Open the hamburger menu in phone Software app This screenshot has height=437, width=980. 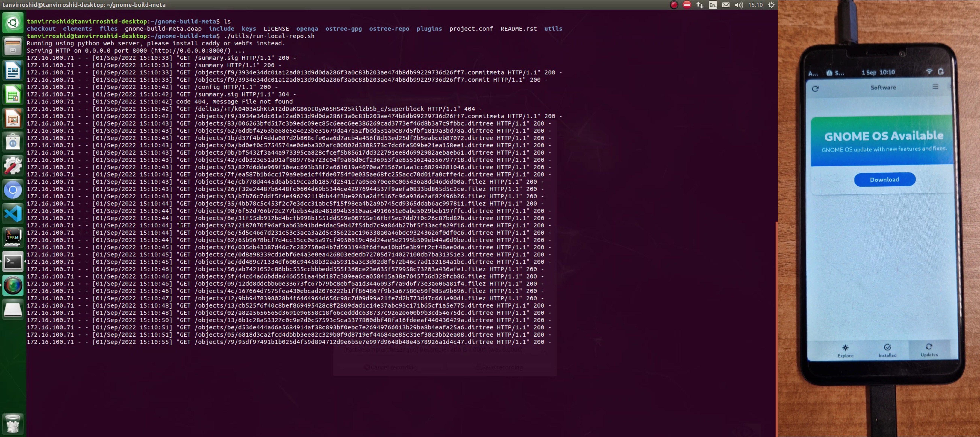pyautogui.click(x=935, y=87)
